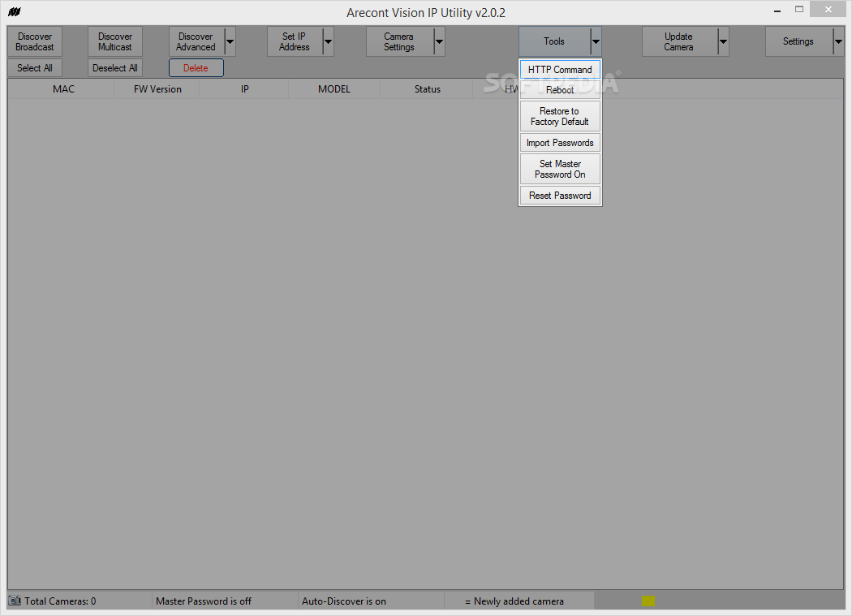Sort by the FW Version column header
The width and height of the screenshot is (852, 616).
pos(157,89)
